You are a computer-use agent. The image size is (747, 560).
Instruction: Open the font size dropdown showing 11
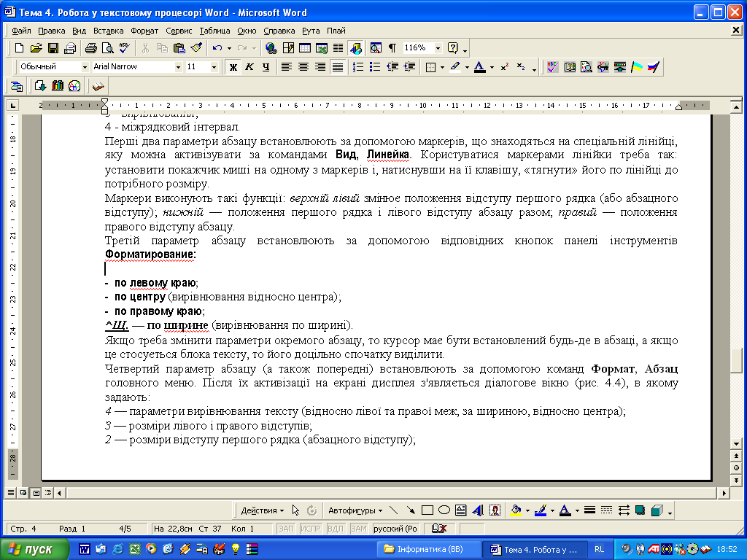214,67
